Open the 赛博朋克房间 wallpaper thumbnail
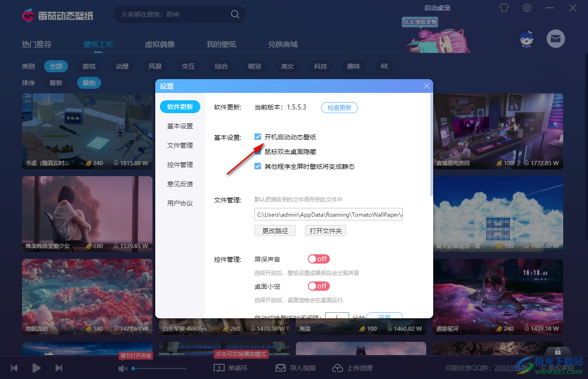The image size is (588, 379). coord(498,131)
